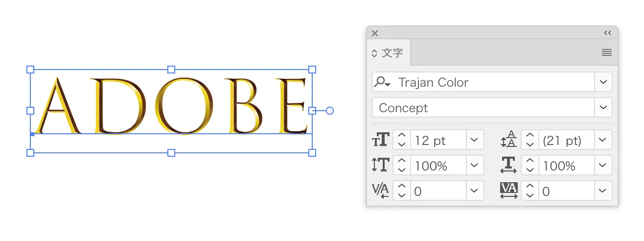Adjust the tracking stepper arrows
This screenshot has height=241, width=644.
(530, 191)
